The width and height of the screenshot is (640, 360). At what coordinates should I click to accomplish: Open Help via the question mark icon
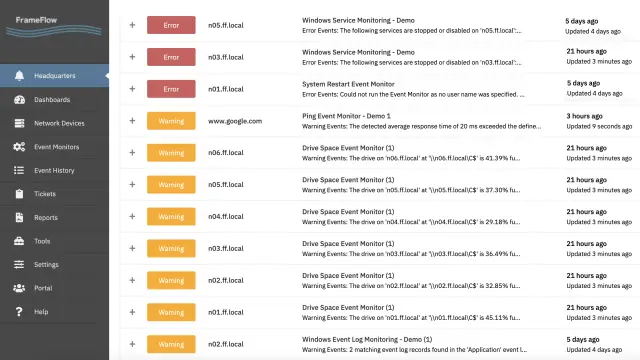19,312
